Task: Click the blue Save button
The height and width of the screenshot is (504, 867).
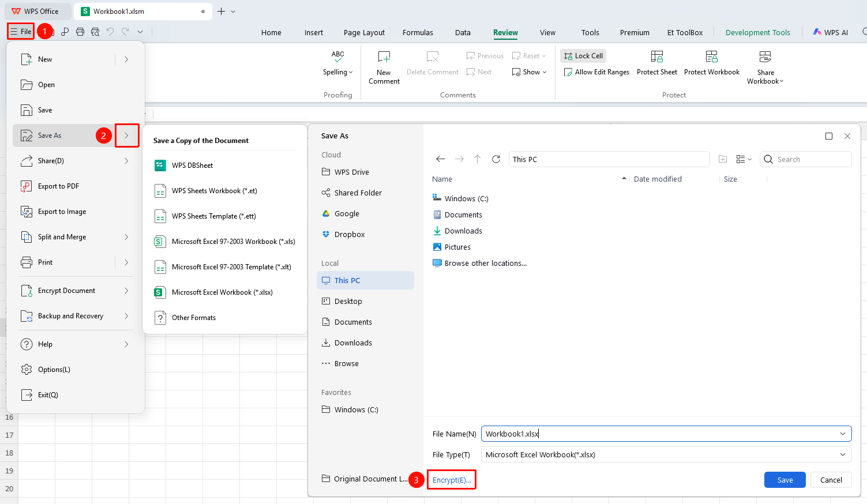Action: (785, 480)
